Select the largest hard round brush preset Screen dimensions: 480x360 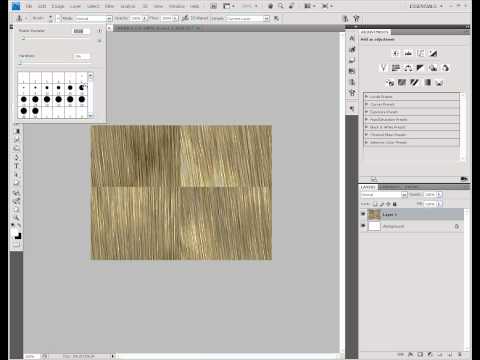[35, 111]
